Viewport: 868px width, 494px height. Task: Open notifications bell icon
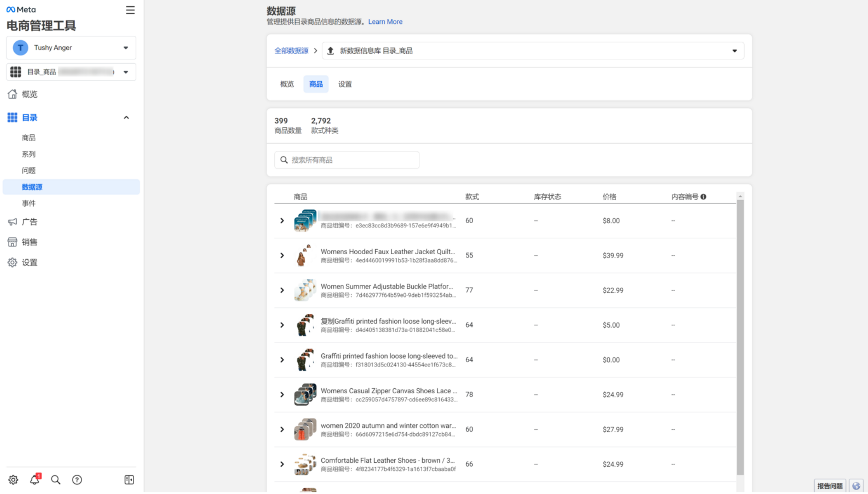pos(35,479)
